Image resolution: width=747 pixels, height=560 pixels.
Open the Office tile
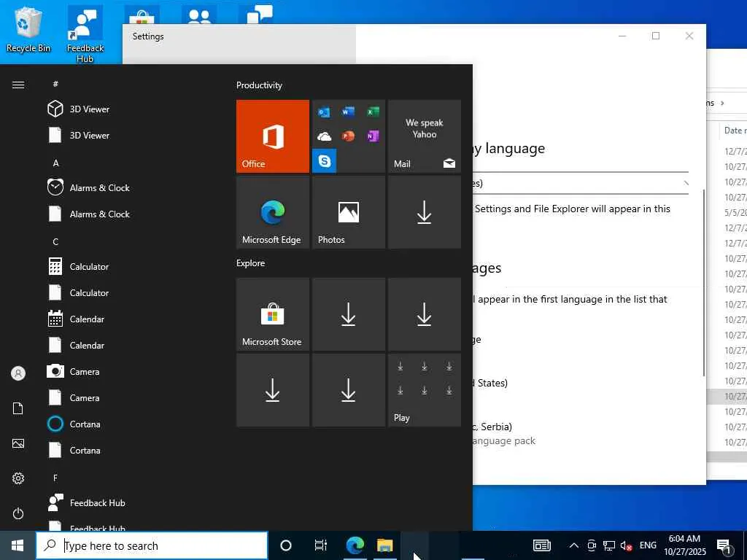[273, 136]
